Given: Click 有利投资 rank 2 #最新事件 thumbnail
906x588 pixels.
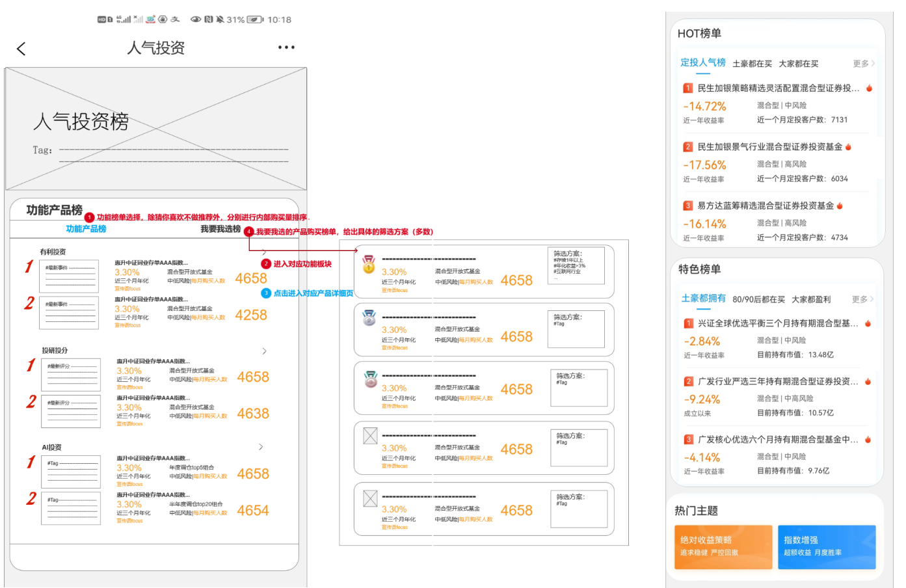Looking at the screenshot, I should 69,313.
